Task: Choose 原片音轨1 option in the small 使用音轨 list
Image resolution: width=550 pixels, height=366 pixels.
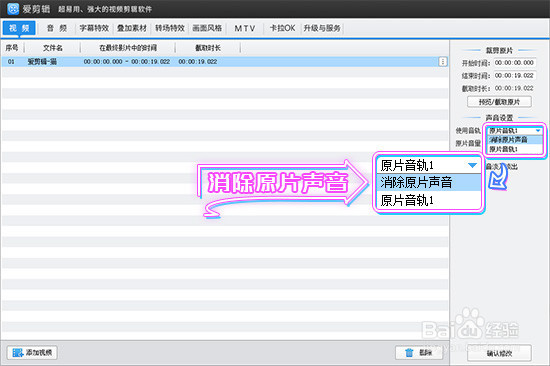Action: (x=515, y=149)
